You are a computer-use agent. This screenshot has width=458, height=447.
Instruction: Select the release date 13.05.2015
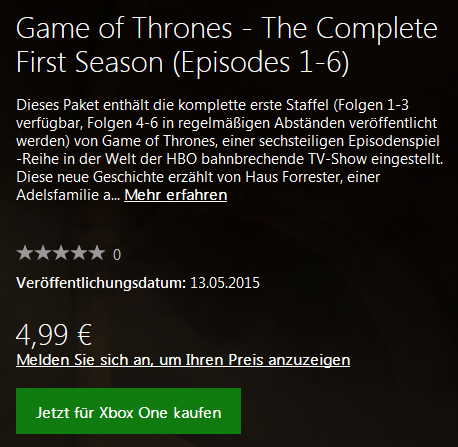click(225, 283)
